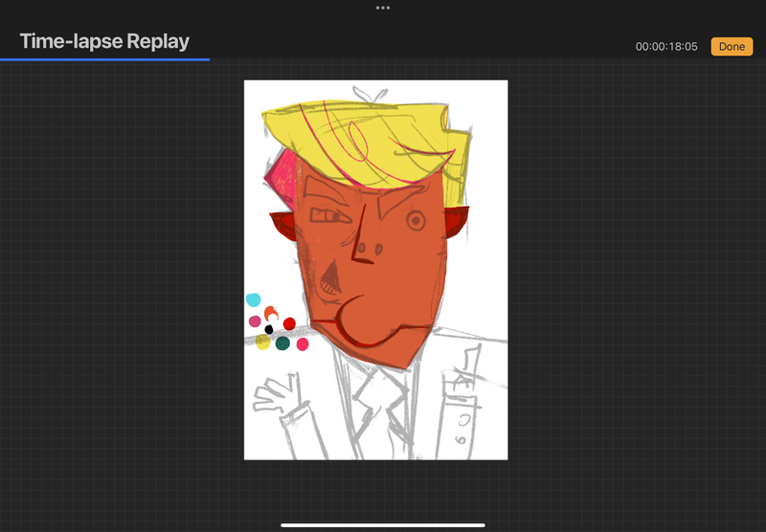The width and height of the screenshot is (766, 532).
Task: Click the magenta-purple color dot
Action: coord(255,321)
